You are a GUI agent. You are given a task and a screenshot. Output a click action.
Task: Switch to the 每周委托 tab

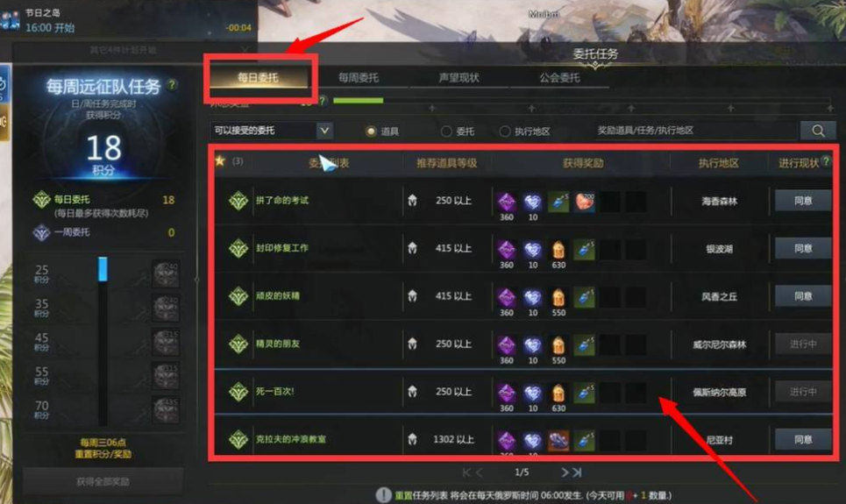[x=359, y=78]
